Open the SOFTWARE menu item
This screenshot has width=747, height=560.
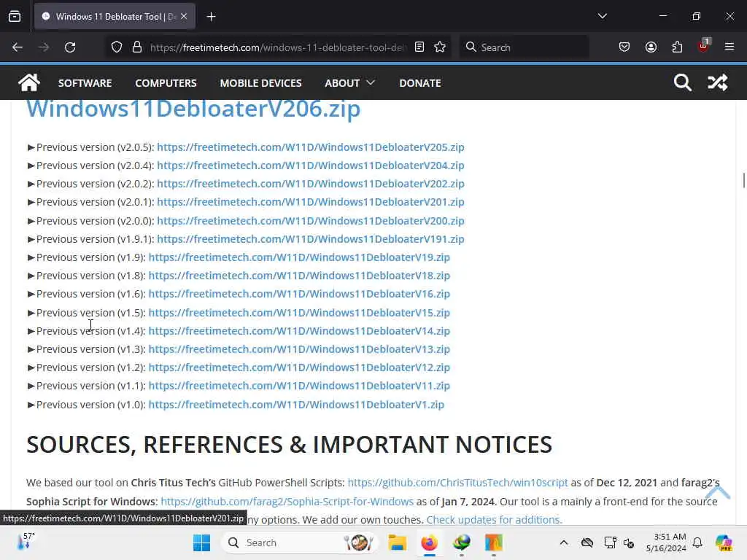click(x=85, y=83)
